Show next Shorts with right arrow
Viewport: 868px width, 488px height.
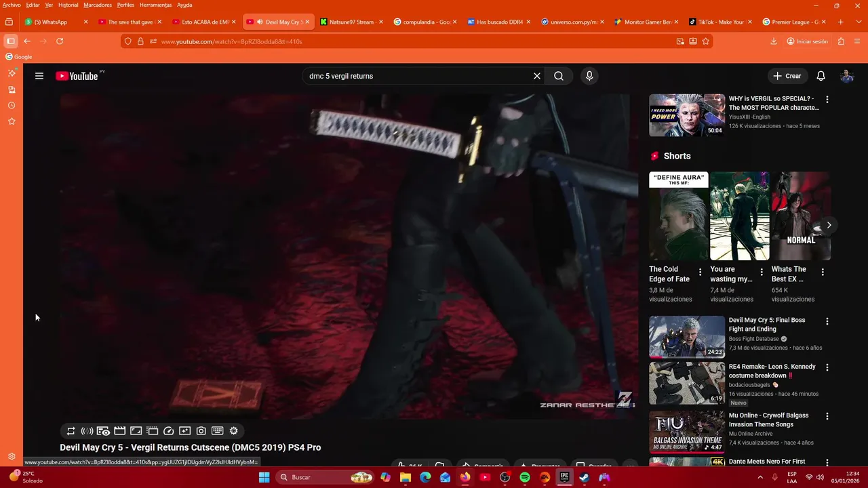point(828,225)
